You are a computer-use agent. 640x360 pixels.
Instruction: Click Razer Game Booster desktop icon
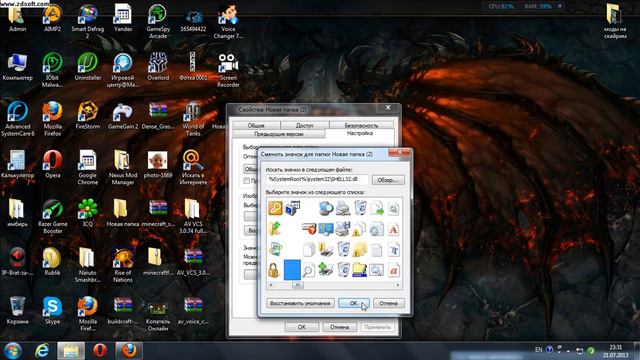coord(53,216)
